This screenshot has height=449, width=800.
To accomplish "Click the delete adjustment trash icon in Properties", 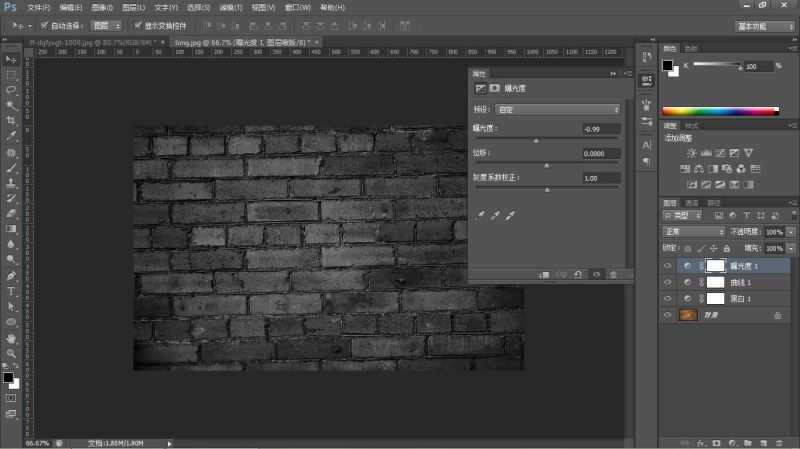I will (613, 273).
